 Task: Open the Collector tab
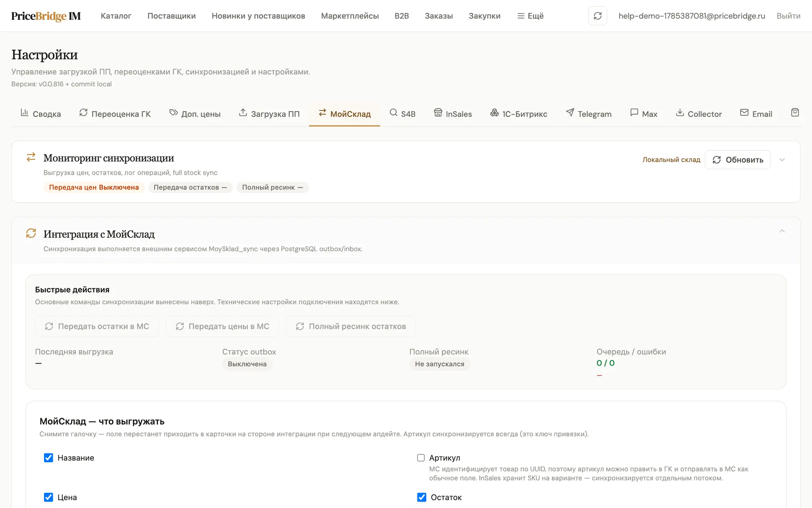point(699,114)
